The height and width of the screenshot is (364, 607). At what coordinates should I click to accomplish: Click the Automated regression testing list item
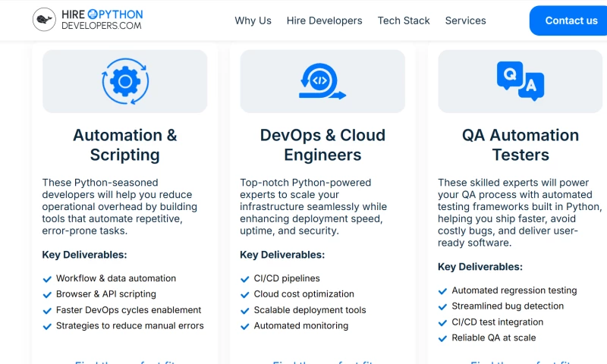[514, 290]
